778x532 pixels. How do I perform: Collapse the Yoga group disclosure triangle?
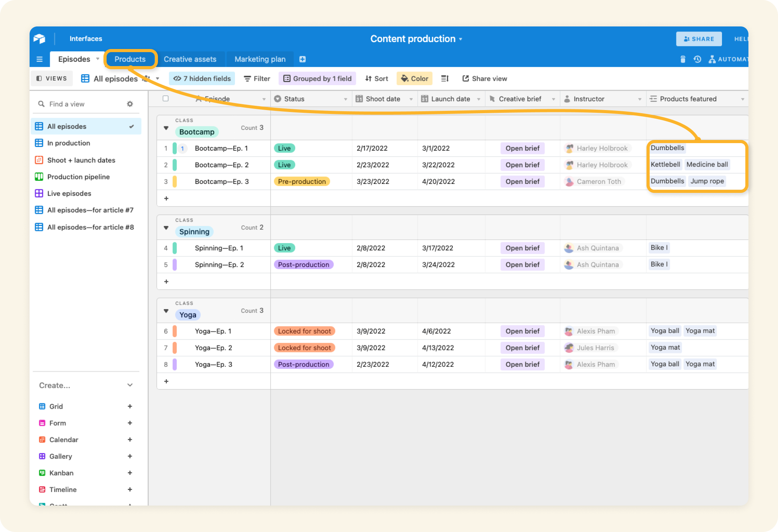tap(166, 311)
